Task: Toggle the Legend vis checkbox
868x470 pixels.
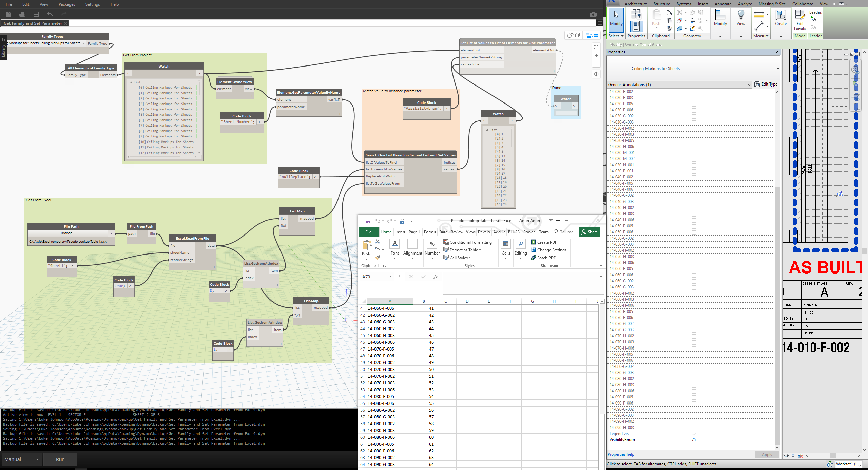Action: 694,434
